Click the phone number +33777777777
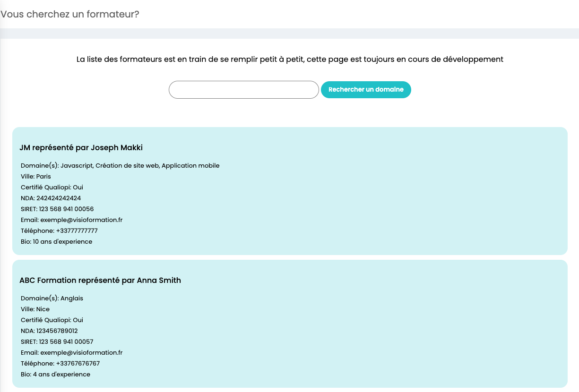 pyautogui.click(x=77, y=231)
